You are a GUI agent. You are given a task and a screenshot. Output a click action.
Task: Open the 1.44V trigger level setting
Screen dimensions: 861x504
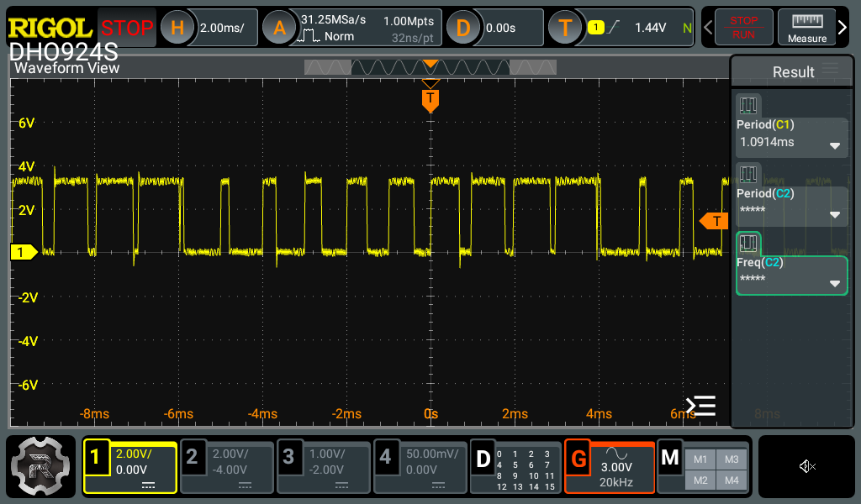pyautogui.click(x=651, y=28)
